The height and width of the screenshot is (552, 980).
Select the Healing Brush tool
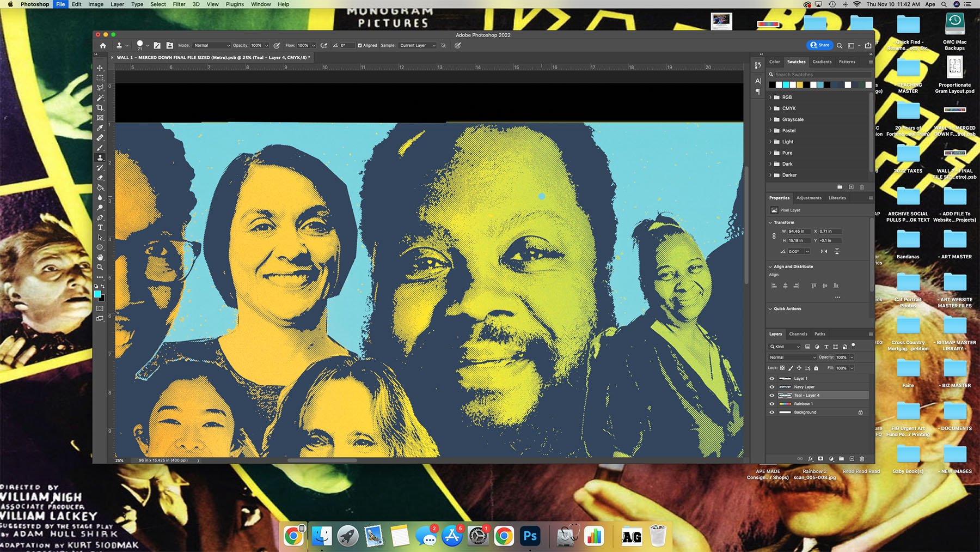pyautogui.click(x=100, y=138)
